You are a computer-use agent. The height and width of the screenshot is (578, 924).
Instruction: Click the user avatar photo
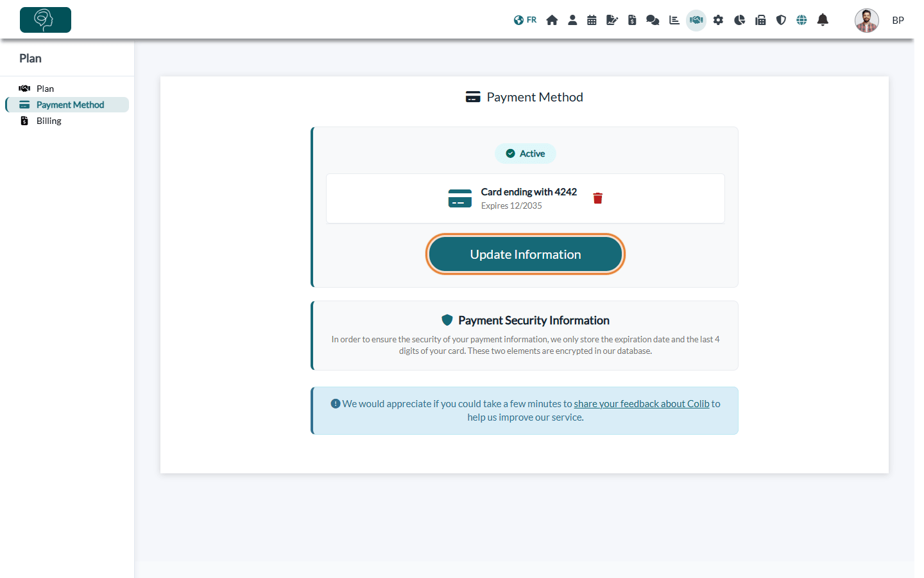(867, 21)
